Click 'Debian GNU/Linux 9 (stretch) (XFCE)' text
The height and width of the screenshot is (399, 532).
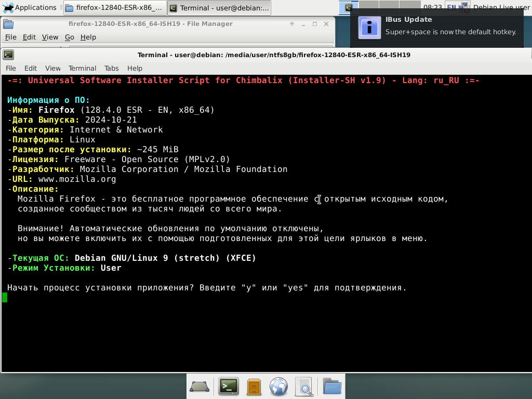pos(165,258)
